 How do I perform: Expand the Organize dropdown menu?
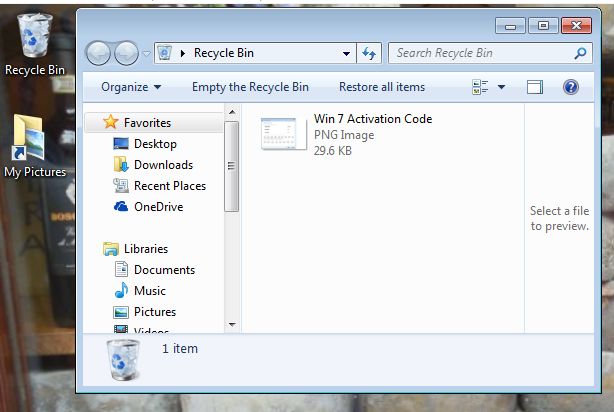(131, 87)
